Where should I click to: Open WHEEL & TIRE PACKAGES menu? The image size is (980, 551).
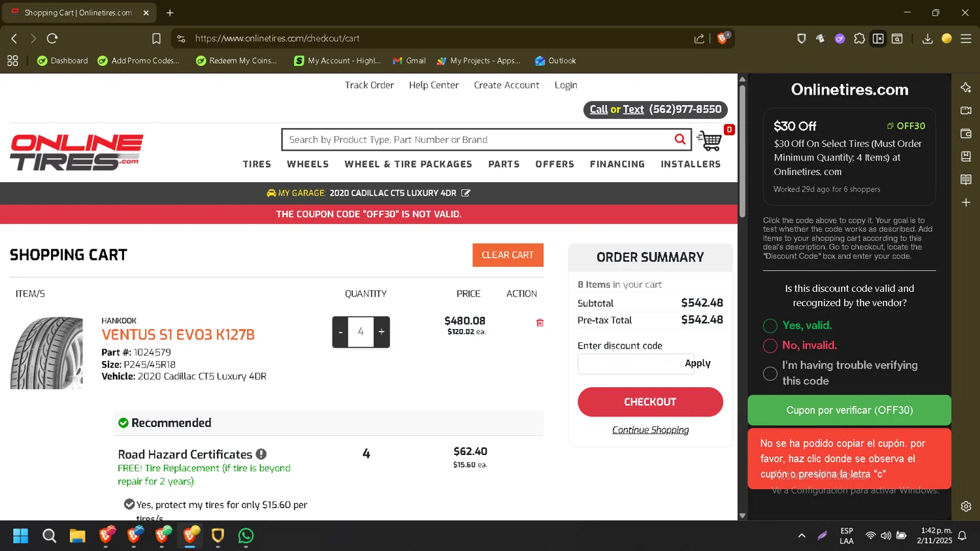point(408,164)
